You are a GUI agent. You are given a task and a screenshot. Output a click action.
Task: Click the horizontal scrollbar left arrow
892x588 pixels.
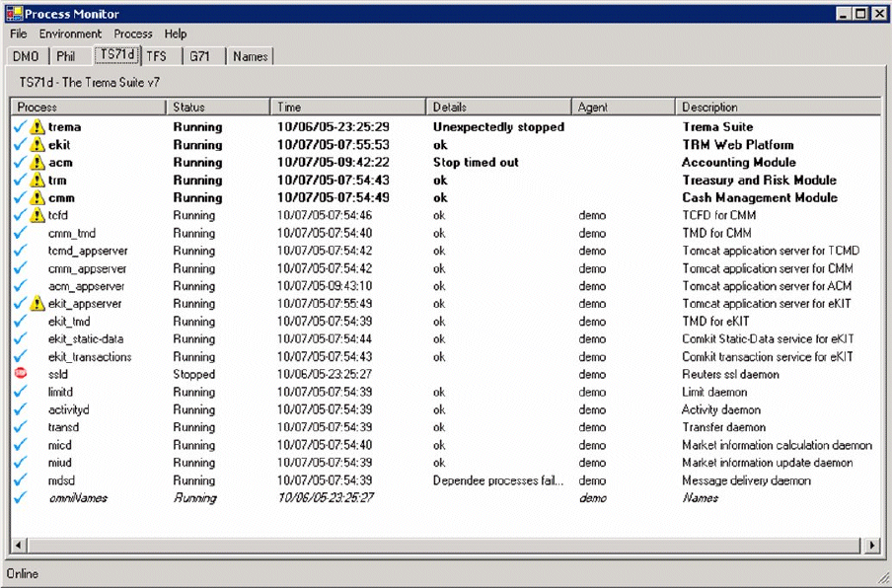(x=19, y=546)
